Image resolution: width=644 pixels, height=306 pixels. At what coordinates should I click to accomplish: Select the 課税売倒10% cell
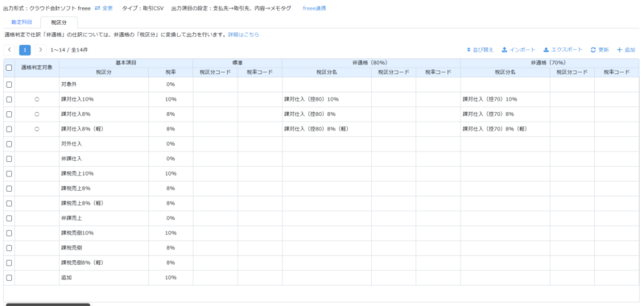point(104,233)
